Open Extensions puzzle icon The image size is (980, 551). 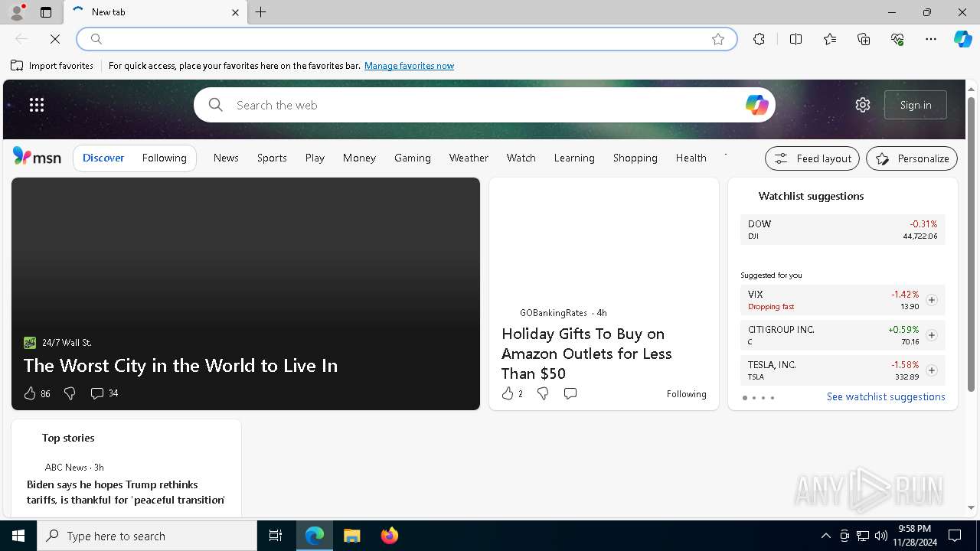(x=759, y=39)
